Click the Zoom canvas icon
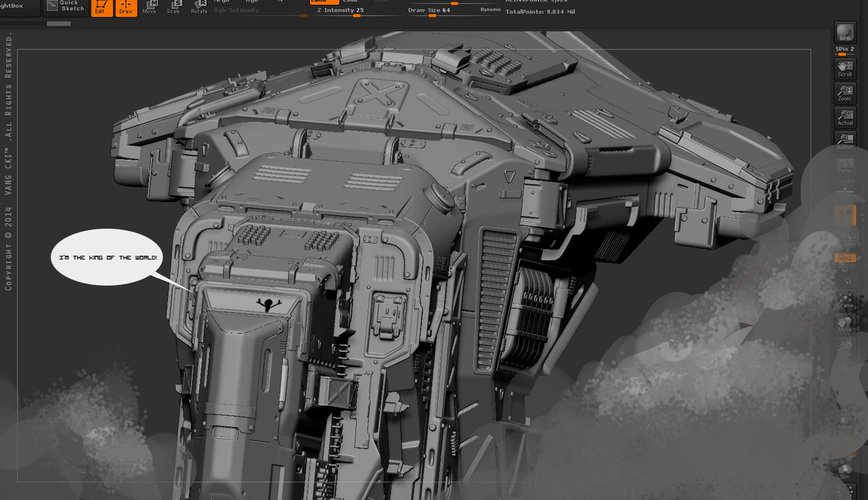Viewport: 868px width, 500px height. (x=845, y=93)
